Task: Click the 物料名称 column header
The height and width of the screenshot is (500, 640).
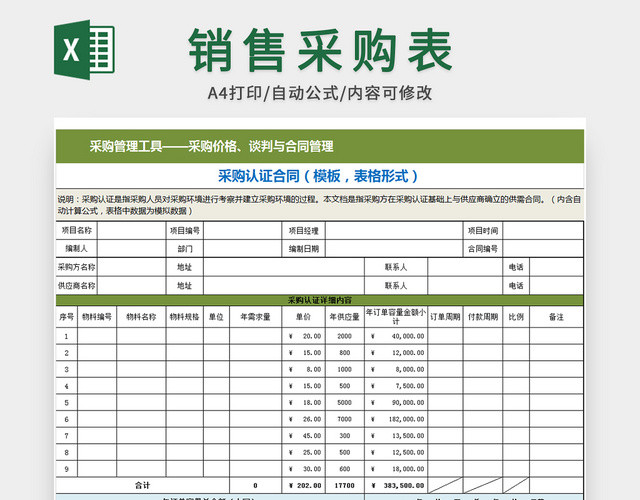Action: pyautogui.click(x=141, y=317)
